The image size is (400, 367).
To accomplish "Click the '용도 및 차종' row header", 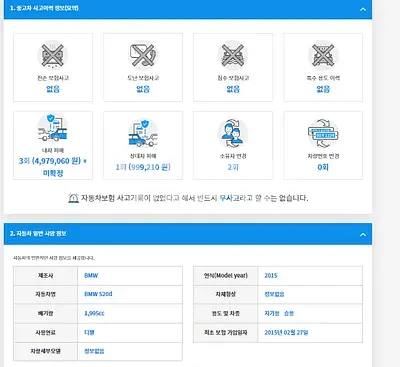I will tap(226, 313).
